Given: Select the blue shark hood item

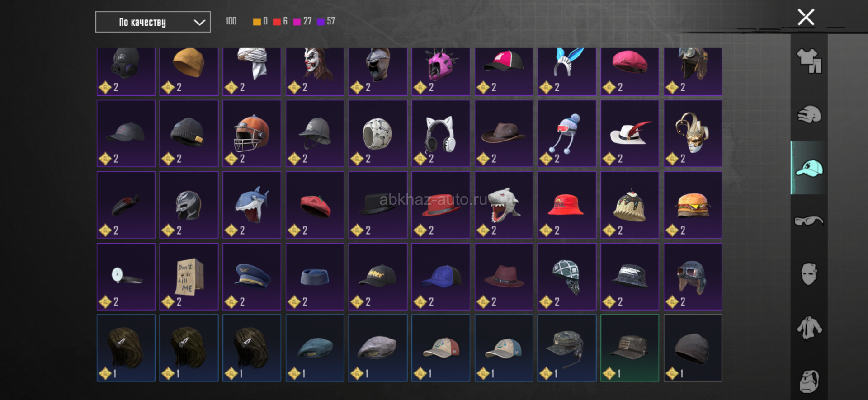Looking at the screenshot, I should click(x=252, y=205).
